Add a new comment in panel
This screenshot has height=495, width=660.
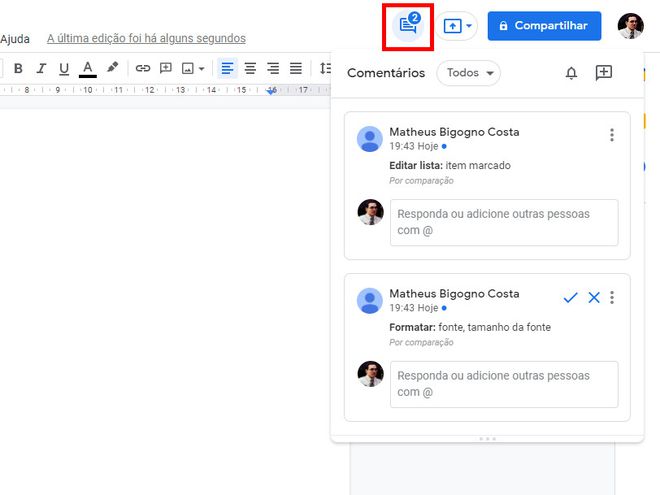click(604, 73)
